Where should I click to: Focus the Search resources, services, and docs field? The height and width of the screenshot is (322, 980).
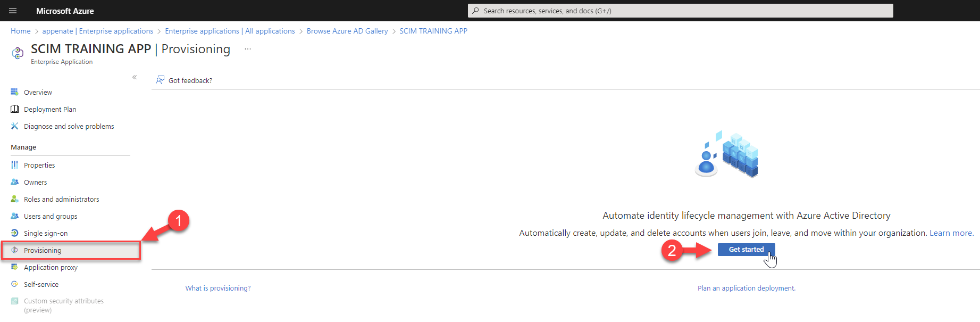(x=680, y=11)
